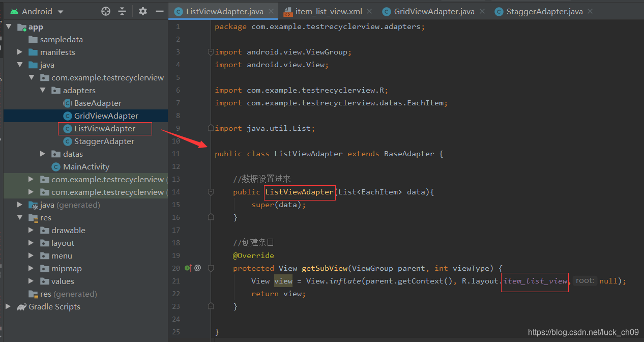Switch to StaggerAdapter.java tab

[x=543, y=11]
